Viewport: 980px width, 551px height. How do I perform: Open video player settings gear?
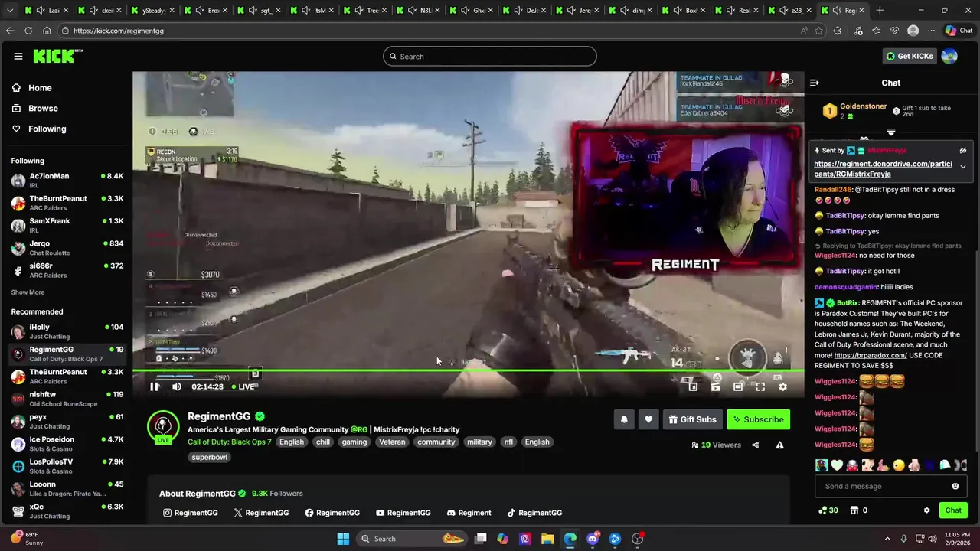pos(782,386)
